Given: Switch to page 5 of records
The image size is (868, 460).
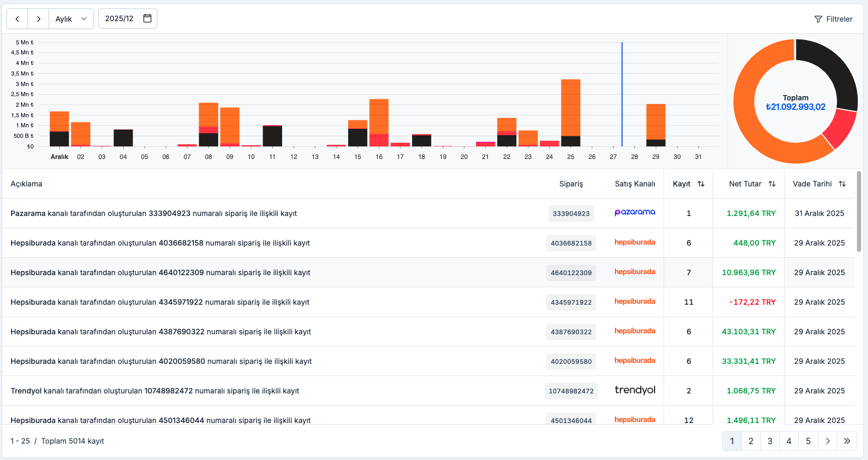Looking at the screenshot, I should pos(808,441).
